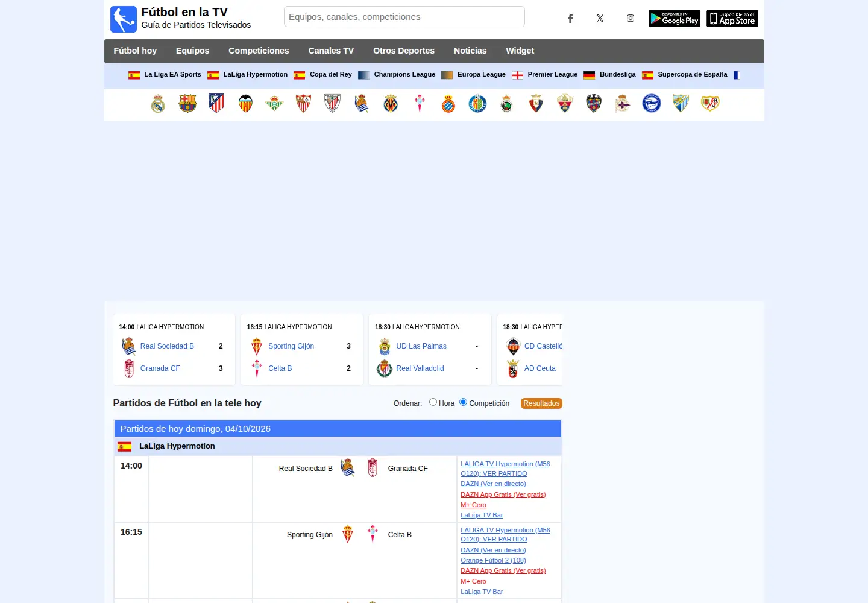Open the M+ Cero link in 14:00 match

click(x=473, y=505)
